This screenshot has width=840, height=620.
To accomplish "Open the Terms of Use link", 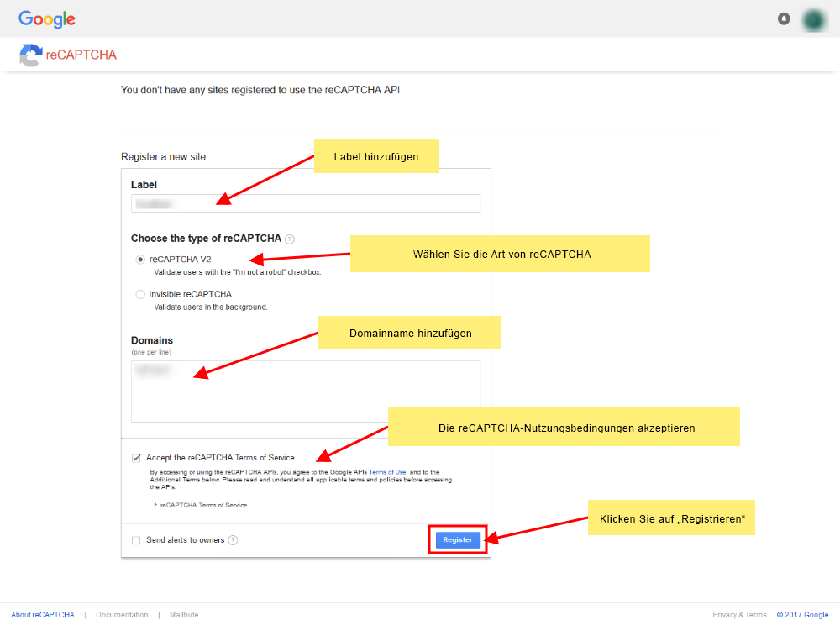I will (387, 472).
